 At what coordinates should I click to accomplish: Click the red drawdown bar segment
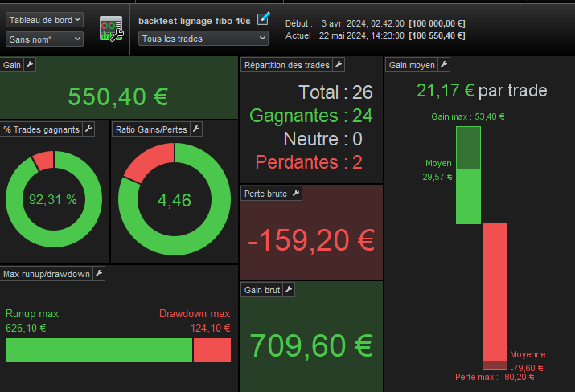[212, 350]
